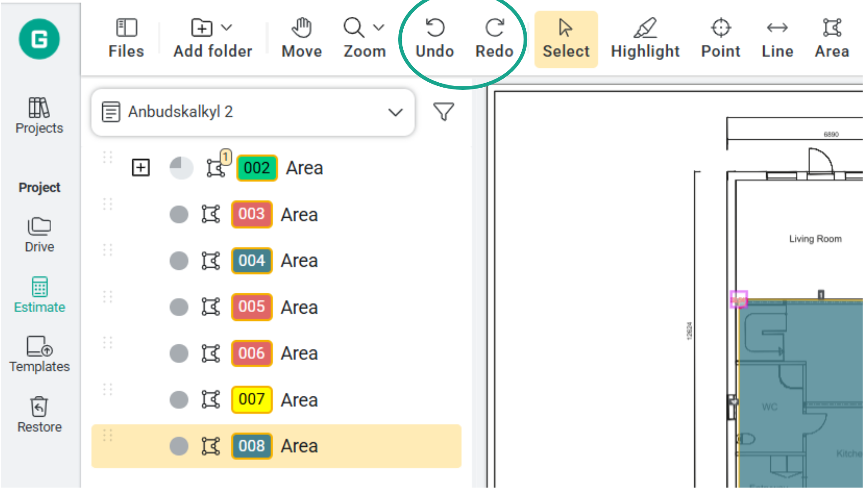Click the Project heading in the sidebar

39,187
